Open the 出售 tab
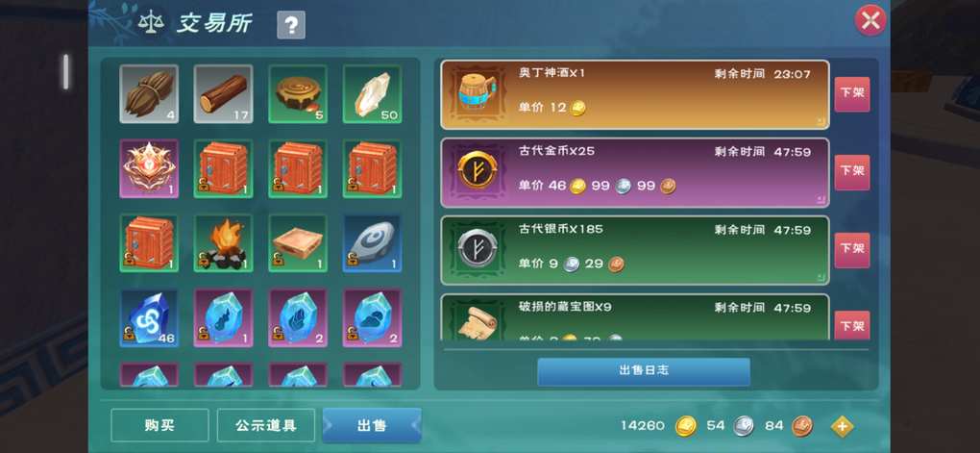The width and height of the screenshot is (980, 453). tap(372, 425)
